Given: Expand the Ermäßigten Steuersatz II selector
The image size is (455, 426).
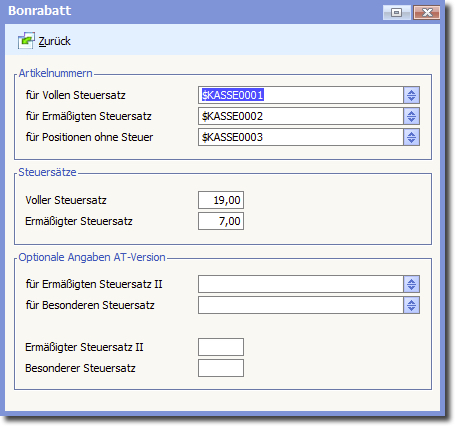Looking at the screenshot, I should pyautogui.click(x=411, y=284).
